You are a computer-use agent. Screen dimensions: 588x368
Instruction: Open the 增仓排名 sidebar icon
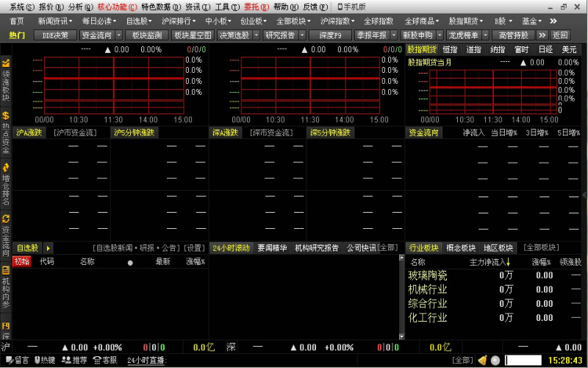coord(6,168)
